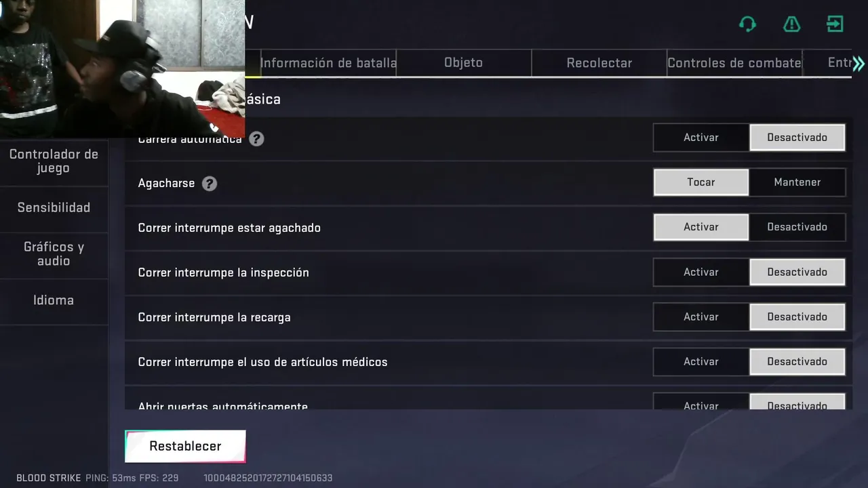The height and width of the screenshot is (488, 868).
Task: Switch to Objeto tab
Action: point(464,63)
